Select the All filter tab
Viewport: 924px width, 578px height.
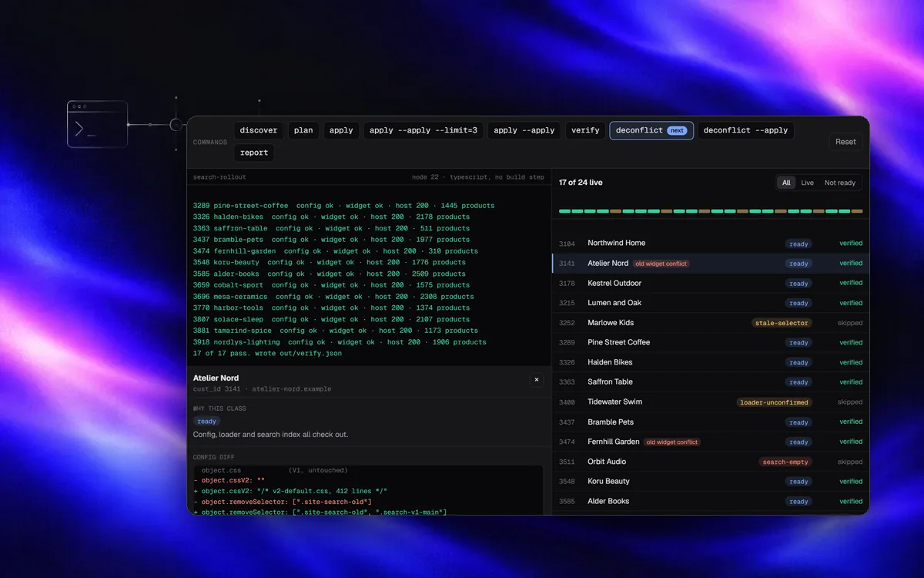(x=786, y=183)
